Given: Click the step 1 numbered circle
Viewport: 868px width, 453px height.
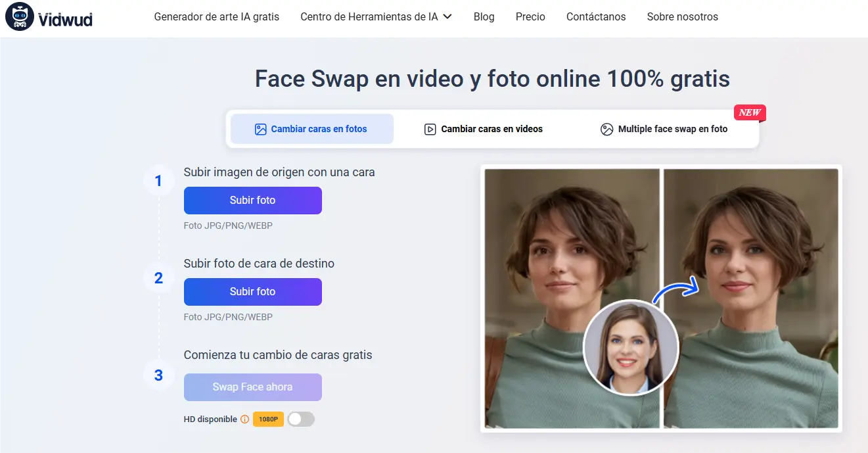Looking at the screenshot, I should pos(158,180).
